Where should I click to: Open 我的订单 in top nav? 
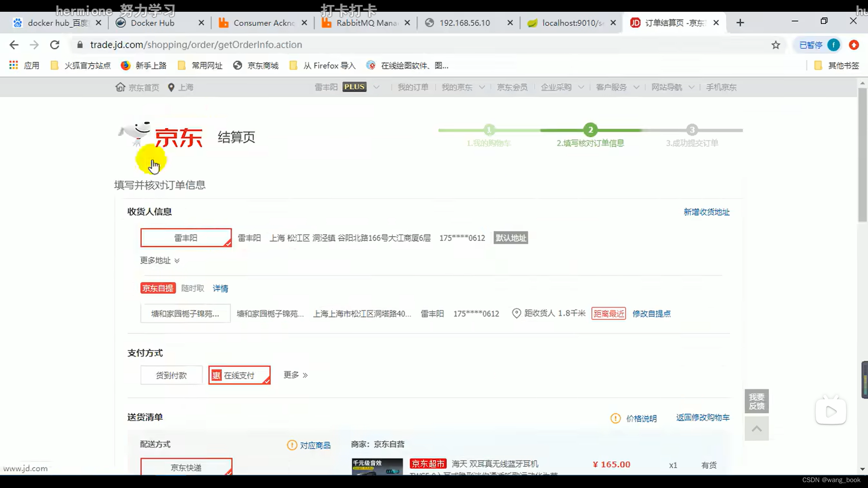tap(413, 87)
